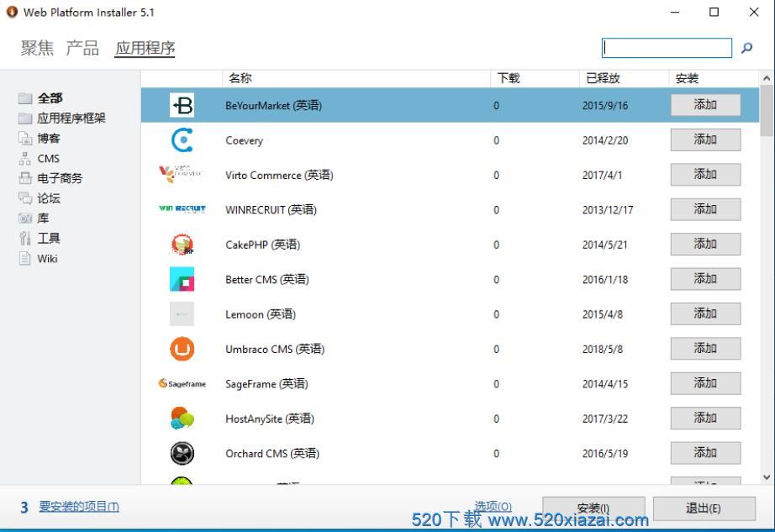The image size is (775, 532).
Task: Click the Umbraco CMS orange logo icon
Action: (182, 349)
